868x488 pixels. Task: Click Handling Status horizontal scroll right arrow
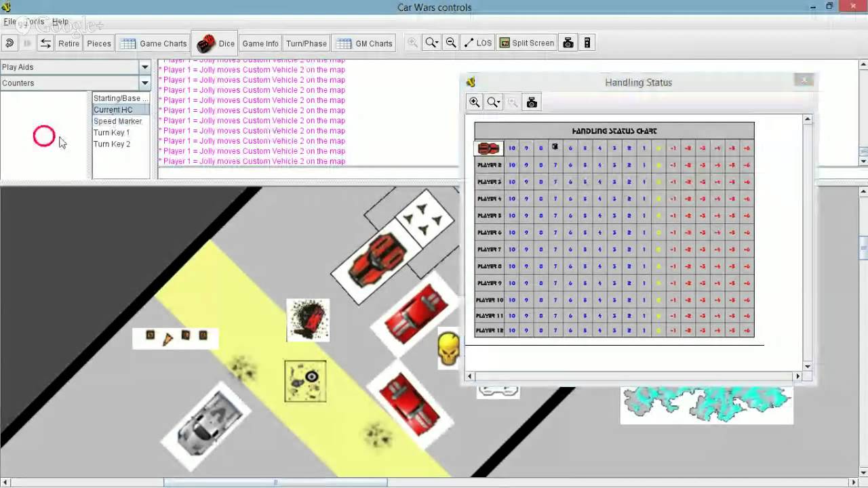pos(797,376)
